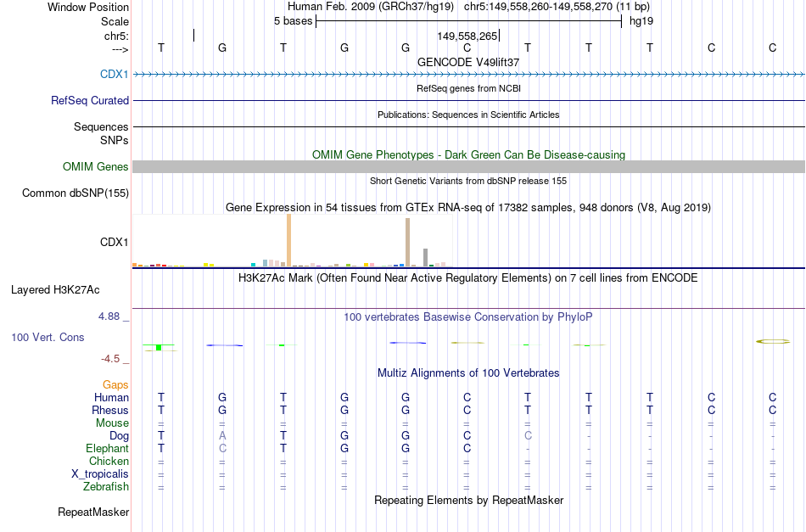The image size is (806, 532).
Task: Click the tallest light-orange GTEx expression bar
Action: (x=288, y=240)
